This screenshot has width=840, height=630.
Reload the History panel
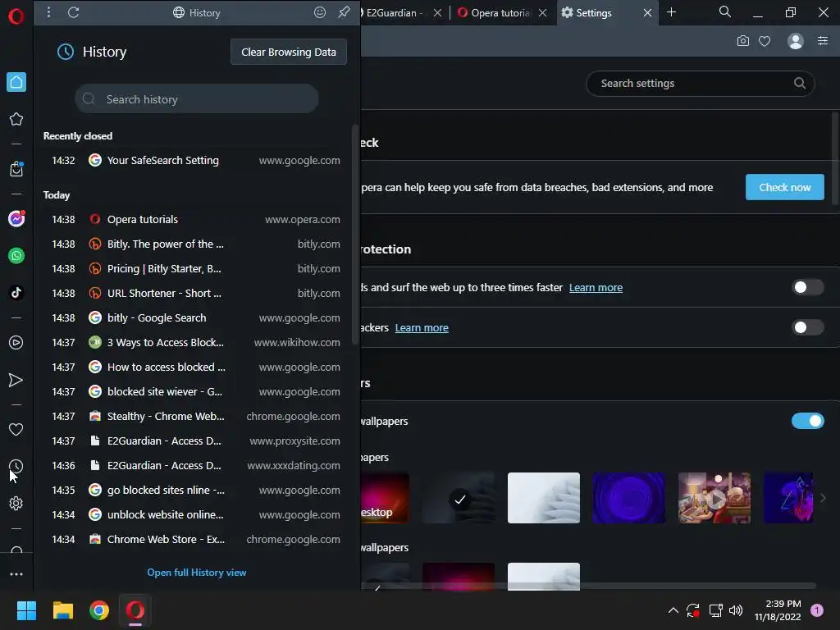tap(73, 12)
